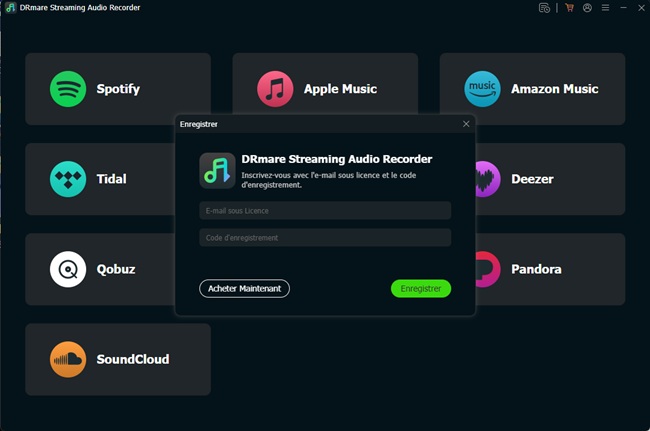This screenshot has height=431, width=650.
Task: Click the Tidal logo icon
Action: tap(68, 179)
